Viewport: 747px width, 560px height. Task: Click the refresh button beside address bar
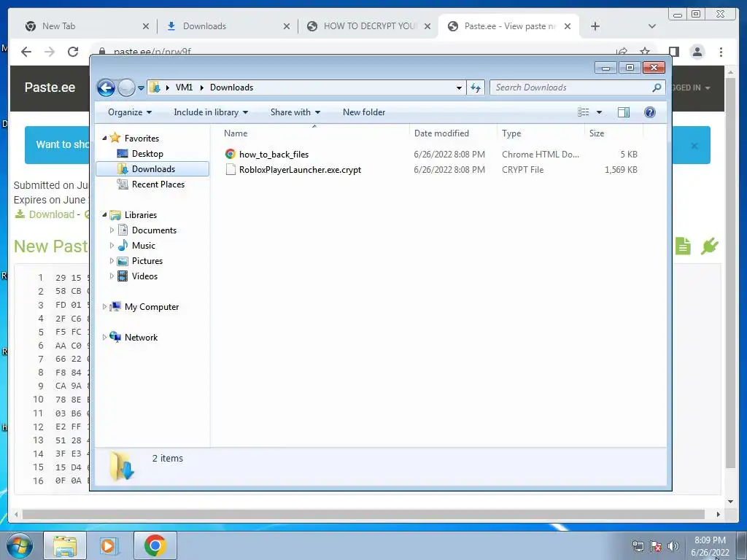tap(476, 87)
